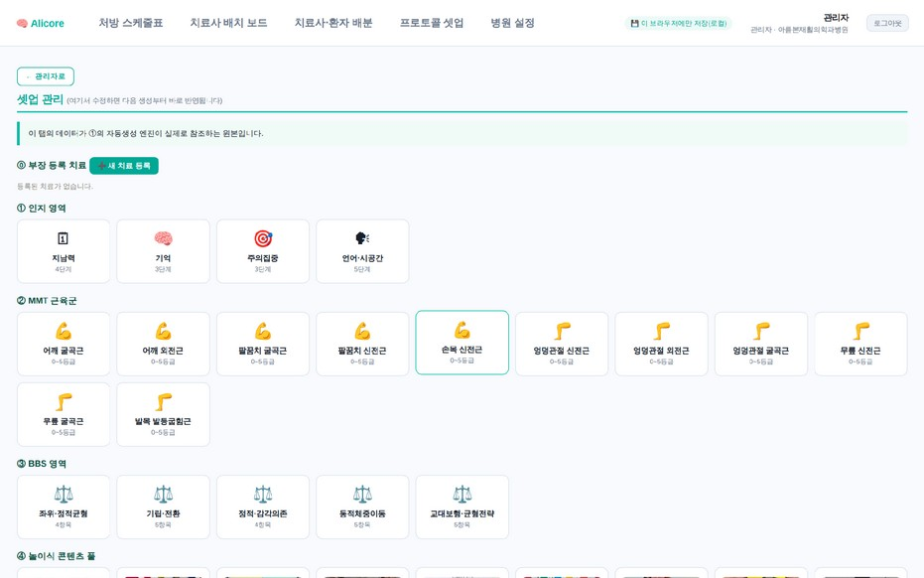Click the ③ BBS 영역 section heading

coord(42,464)
